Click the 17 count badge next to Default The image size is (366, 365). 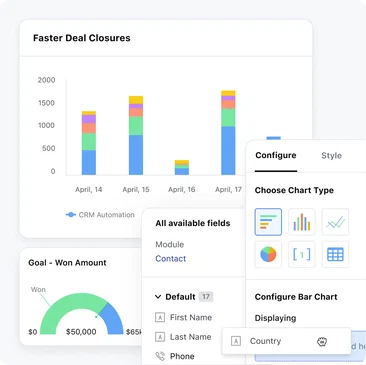[206, 297]
